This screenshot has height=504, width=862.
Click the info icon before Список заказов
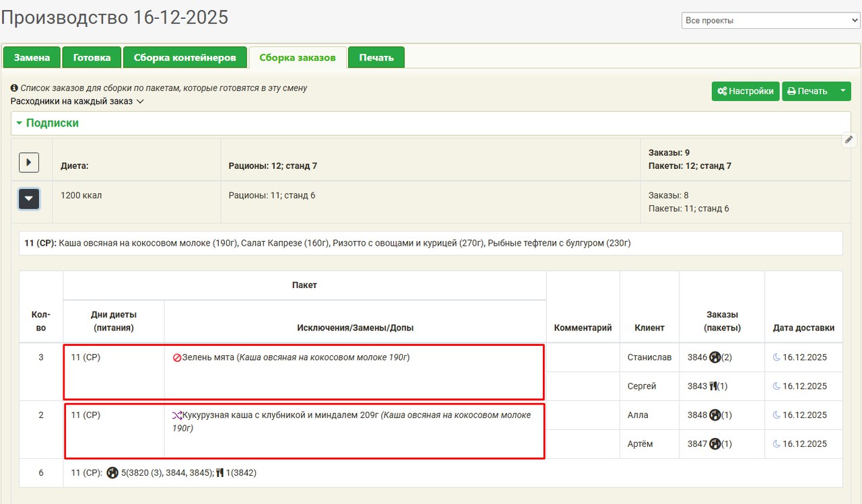tap(14, 88)
